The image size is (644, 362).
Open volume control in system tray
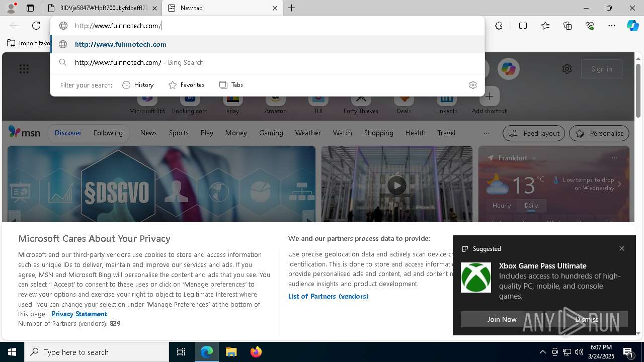(x=579, y=352)
